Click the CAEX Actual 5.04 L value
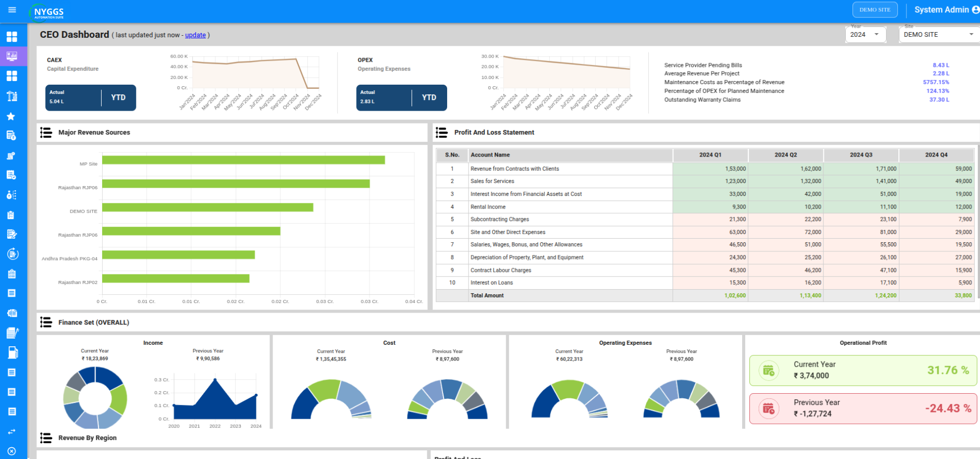 [x=57, y=101]
